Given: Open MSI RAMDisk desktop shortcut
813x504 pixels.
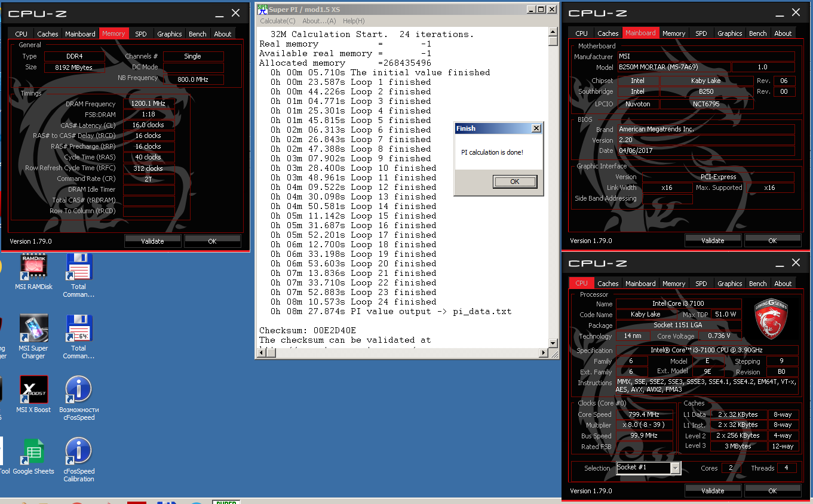Looking at the screenshot, I should (x=33, y=272).
